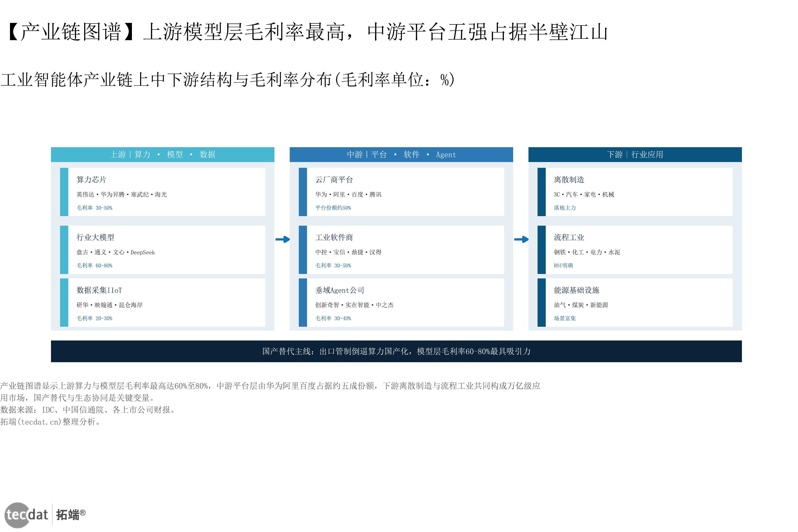Click the 云厂商平台 card title
Image resolution: width=798 pixels, height=532 pixels.
(334, 180)
